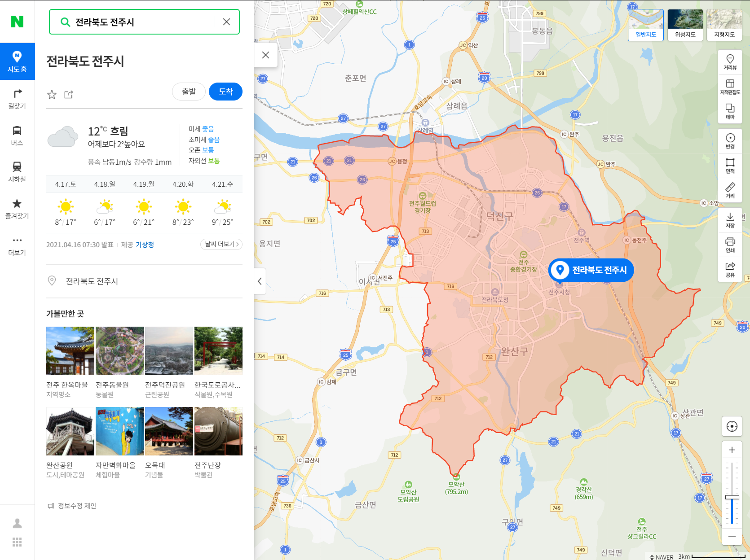Open the 전주덕진공원 photo thumbnail
Viewport: 750px width, 560px height.
(169, 351)
